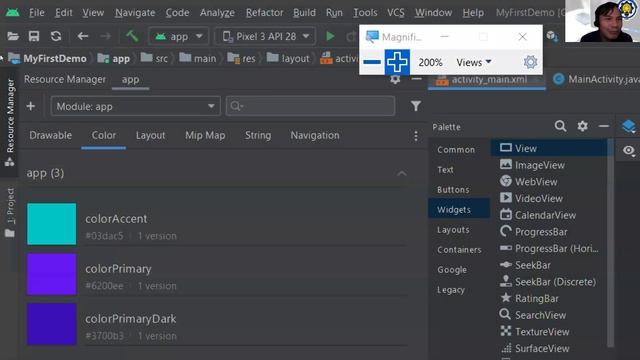640x360 pixels.
Task: Open the MainActivity.java editor tab
Action: click(596, 79)
